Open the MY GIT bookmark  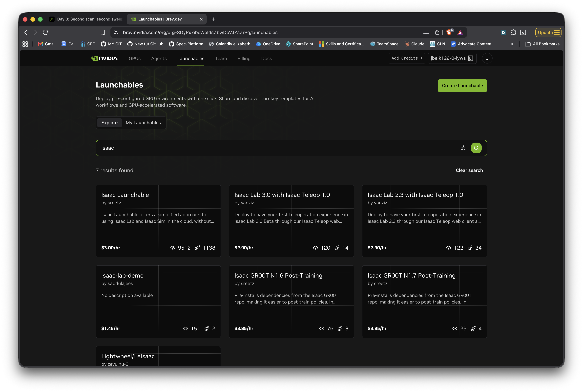point(111,44)
